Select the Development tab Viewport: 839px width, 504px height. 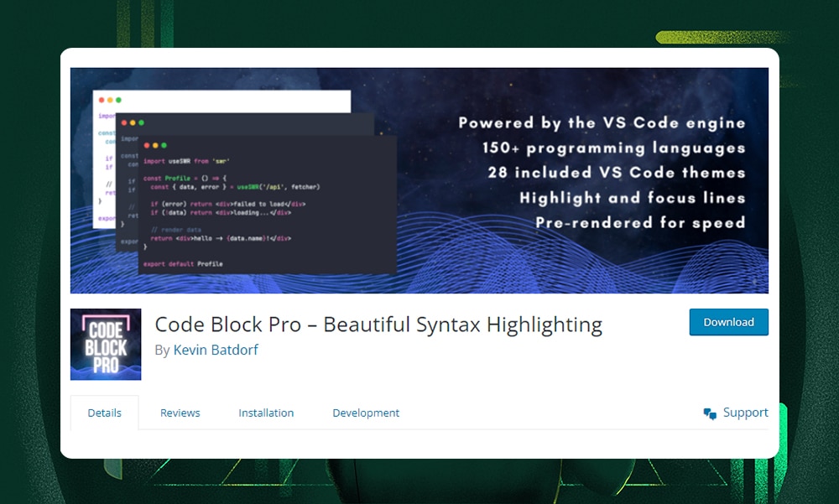tap(366, 413)
